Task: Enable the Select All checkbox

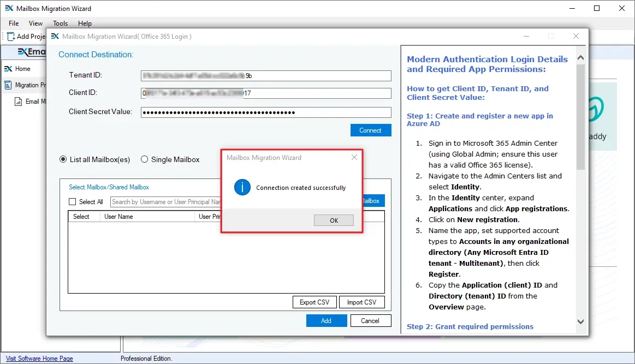Action: click(x=72, y=201)
